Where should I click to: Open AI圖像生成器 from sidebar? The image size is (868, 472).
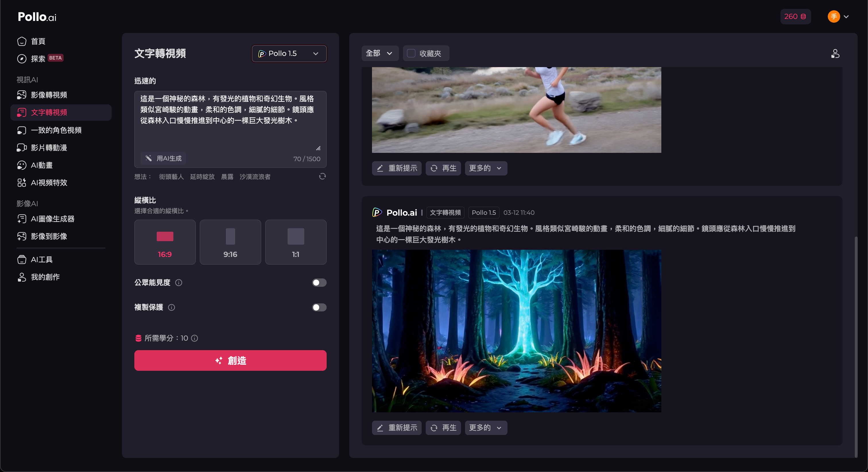[53, 219]
